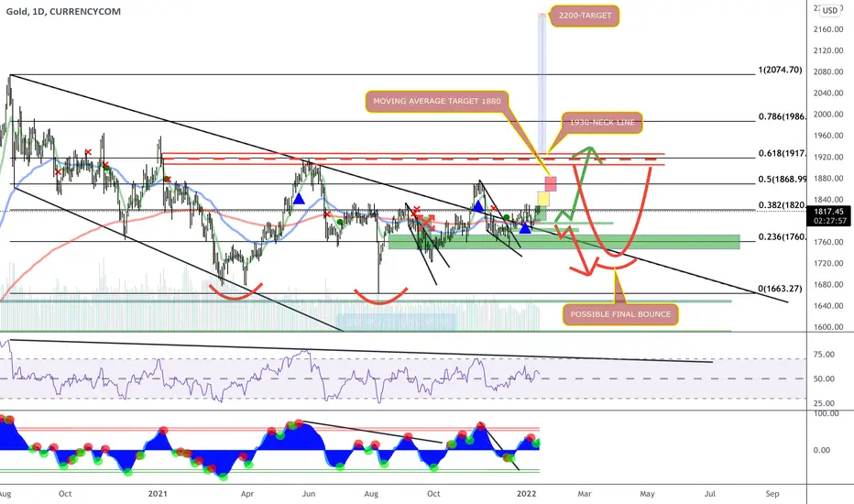The image size is (854, 504).
Task: Click the 2000.00 price-axis value
Action: (827, 115)
